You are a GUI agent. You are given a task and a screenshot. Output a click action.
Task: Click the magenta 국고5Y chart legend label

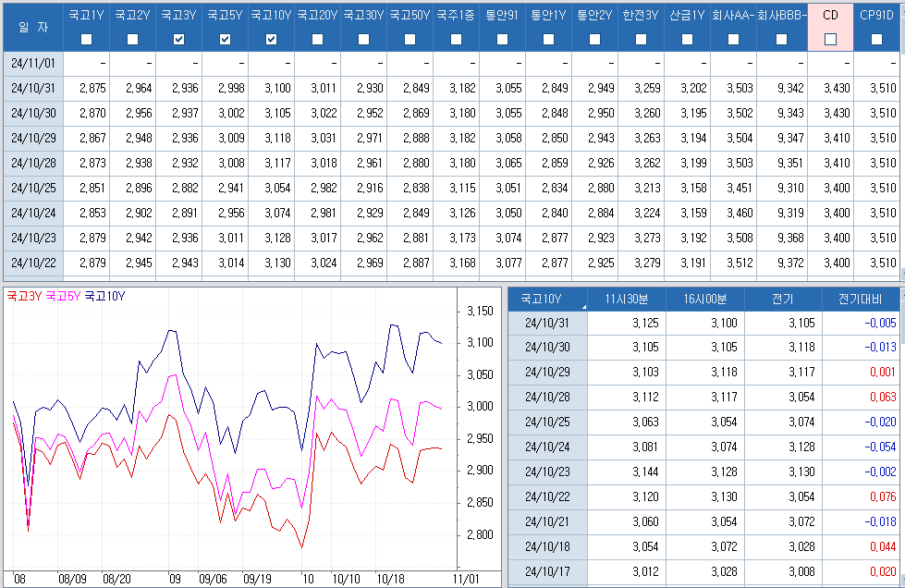(63, 297)
